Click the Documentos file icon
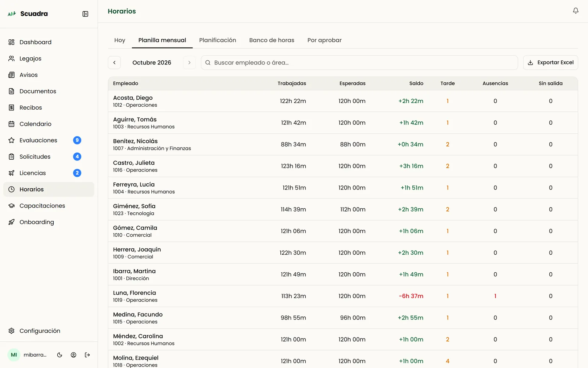588x368 pixels. click(x=11, y=91)
